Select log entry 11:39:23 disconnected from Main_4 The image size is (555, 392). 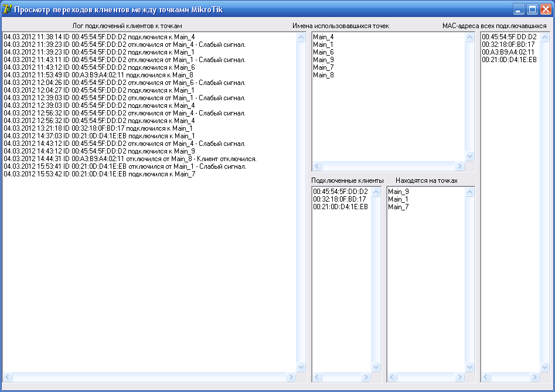(x=125, y=45)
